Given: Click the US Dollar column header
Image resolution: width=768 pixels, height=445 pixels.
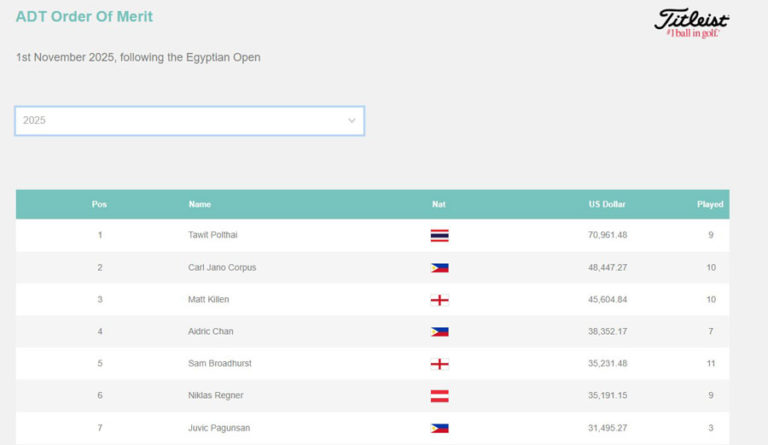Looking at the screenshot, I should (x=606, y=205).
